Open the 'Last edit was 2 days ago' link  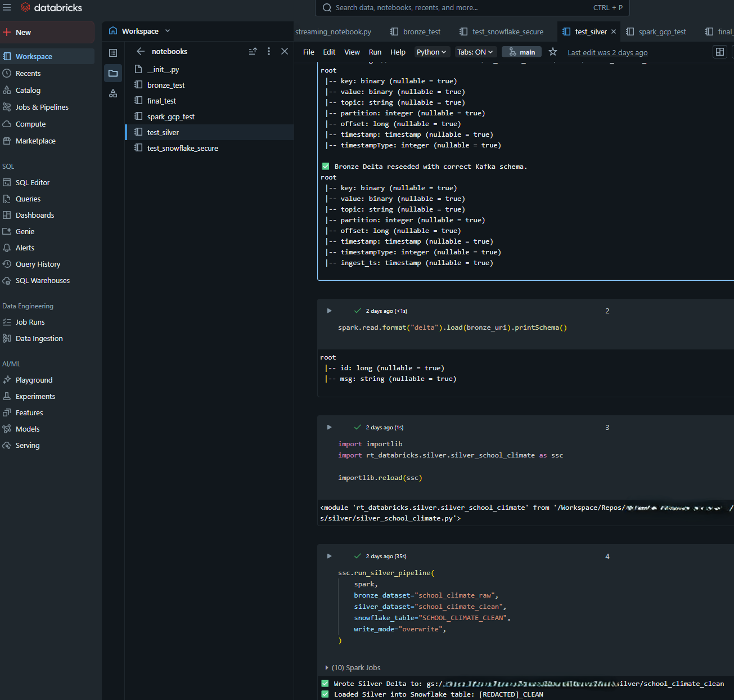point(607,52)
